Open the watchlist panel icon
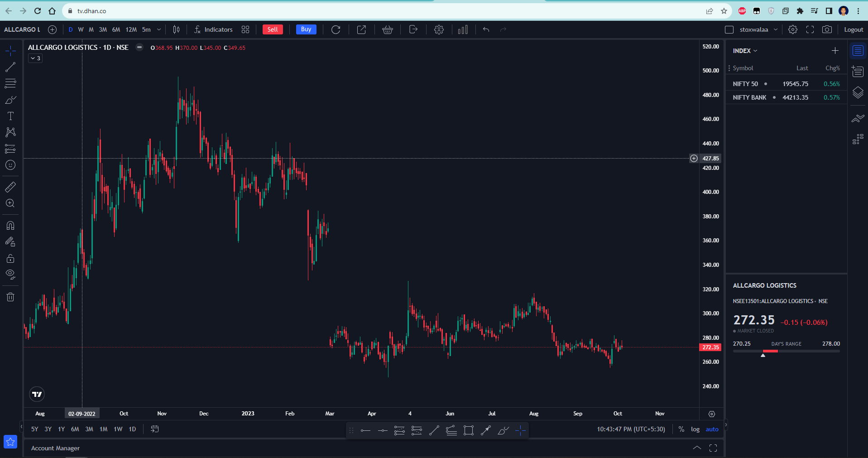This screenshot has width=868, height=458. (x=858, y=51)
